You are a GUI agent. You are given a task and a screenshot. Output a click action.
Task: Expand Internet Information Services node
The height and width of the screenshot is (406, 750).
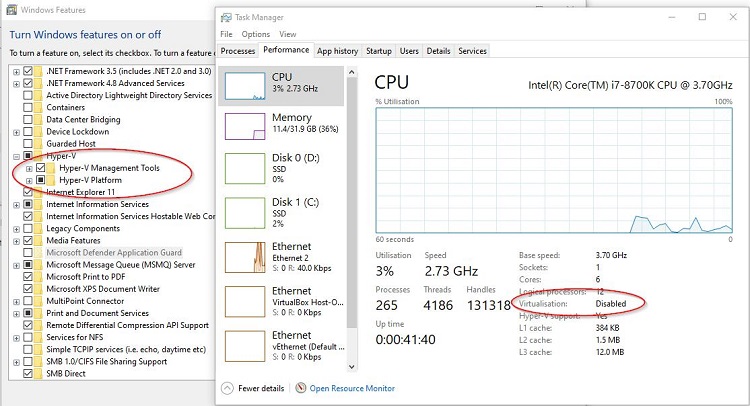(x=16, y=205)
